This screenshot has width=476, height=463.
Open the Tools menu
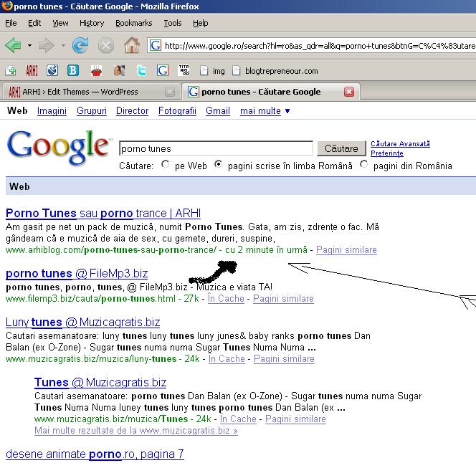tap(173, 23)
